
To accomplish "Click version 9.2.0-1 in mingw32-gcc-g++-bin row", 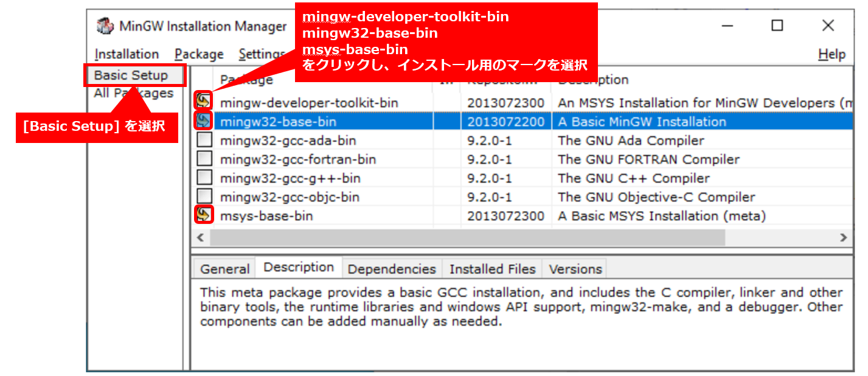I will [489, 178].
